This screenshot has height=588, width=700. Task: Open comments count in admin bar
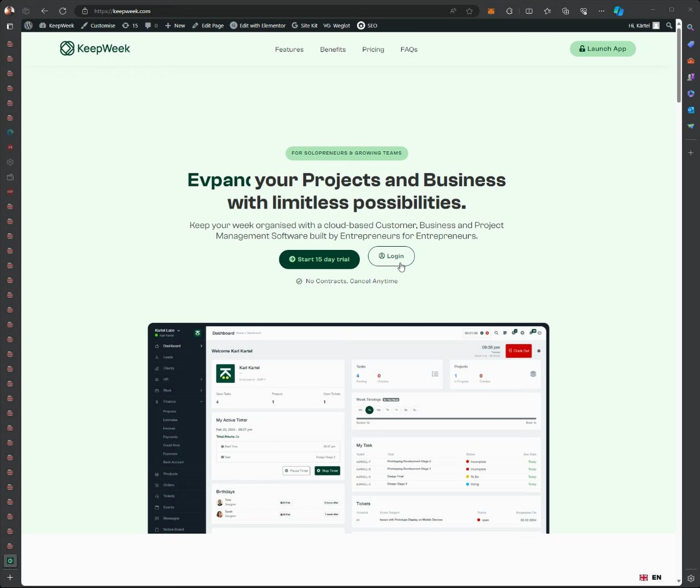coord(151,26)
